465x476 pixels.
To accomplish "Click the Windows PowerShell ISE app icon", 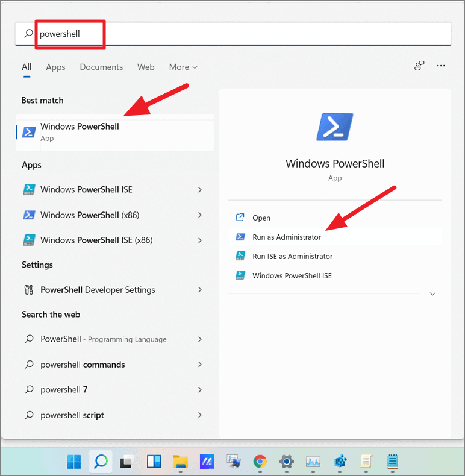I will [x=29, y=189].
